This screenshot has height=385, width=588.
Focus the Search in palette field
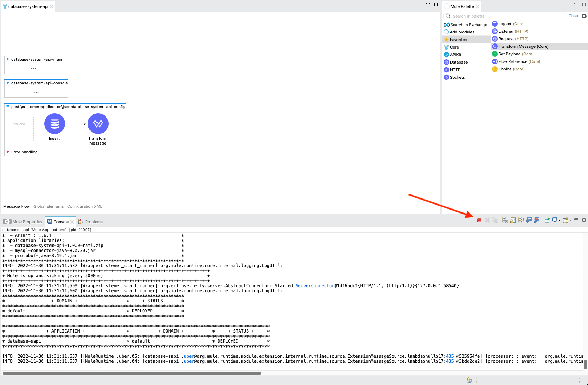pyautogui.click(x=507, y=16)
